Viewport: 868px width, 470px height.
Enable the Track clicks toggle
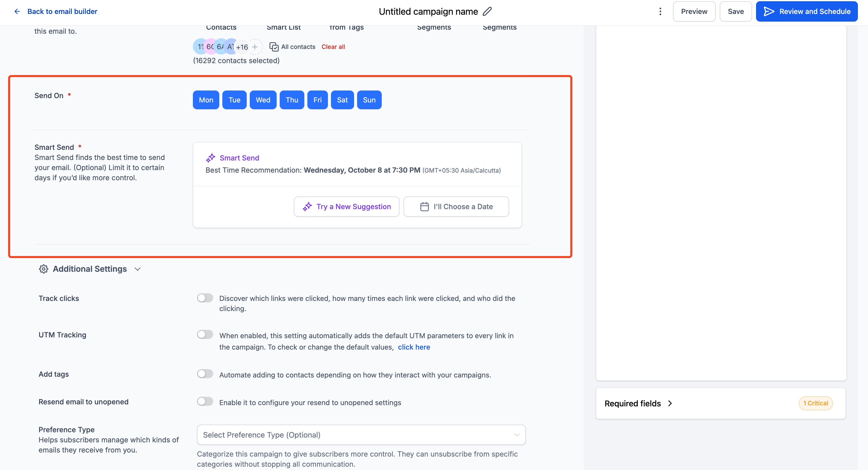pos(205,298)
